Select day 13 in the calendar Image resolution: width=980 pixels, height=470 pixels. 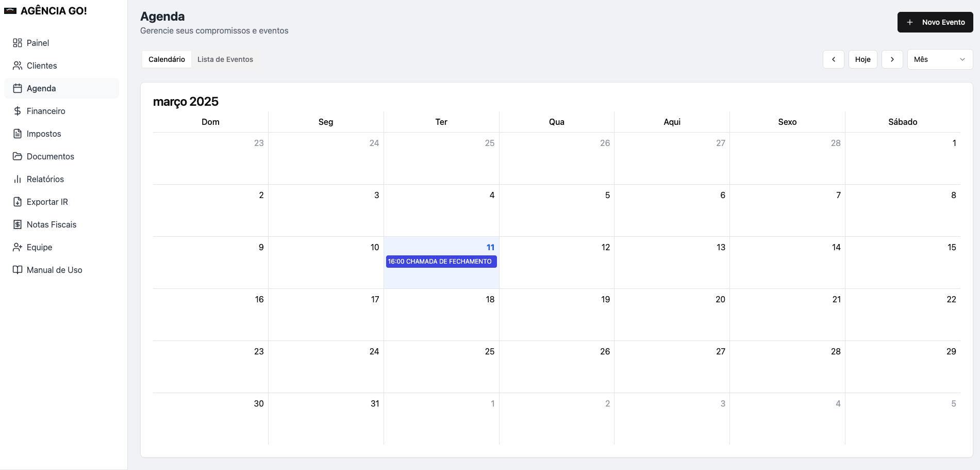tap(721, 248)
